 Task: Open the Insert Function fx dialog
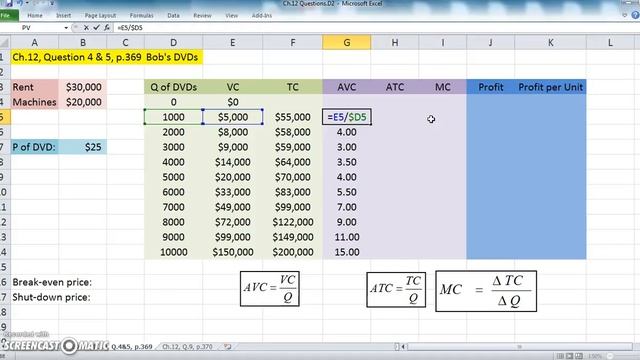click(107, 28)
